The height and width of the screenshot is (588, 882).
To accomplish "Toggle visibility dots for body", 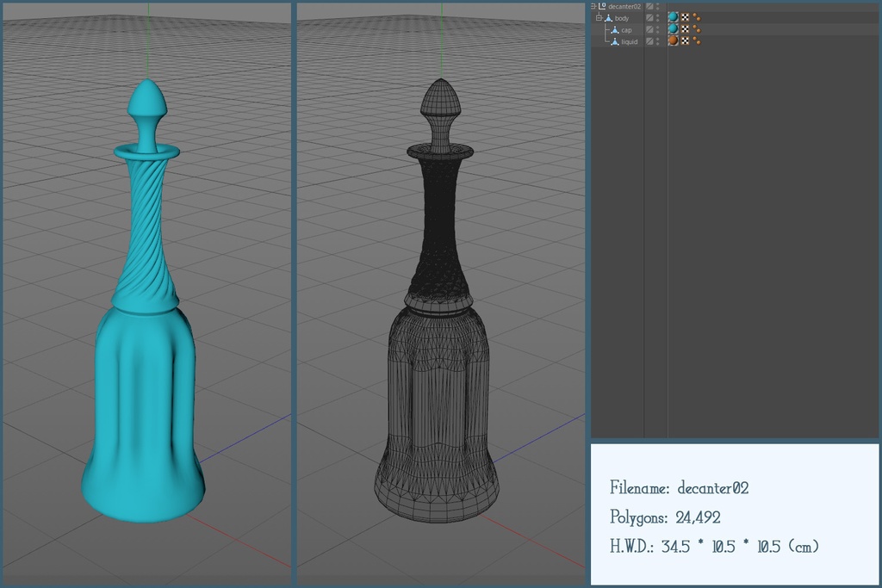I will (x=657, y=18).
